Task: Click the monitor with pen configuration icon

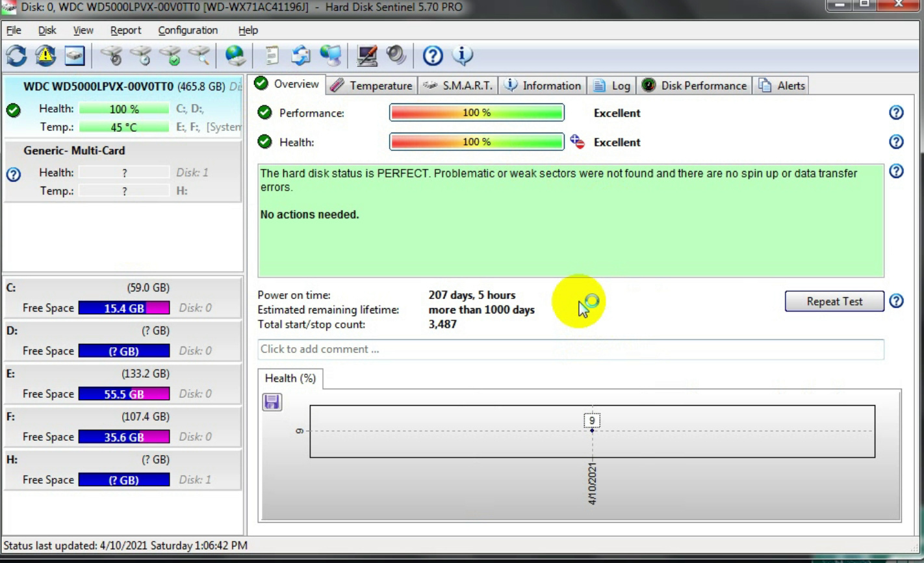Action: coord(368,56)
